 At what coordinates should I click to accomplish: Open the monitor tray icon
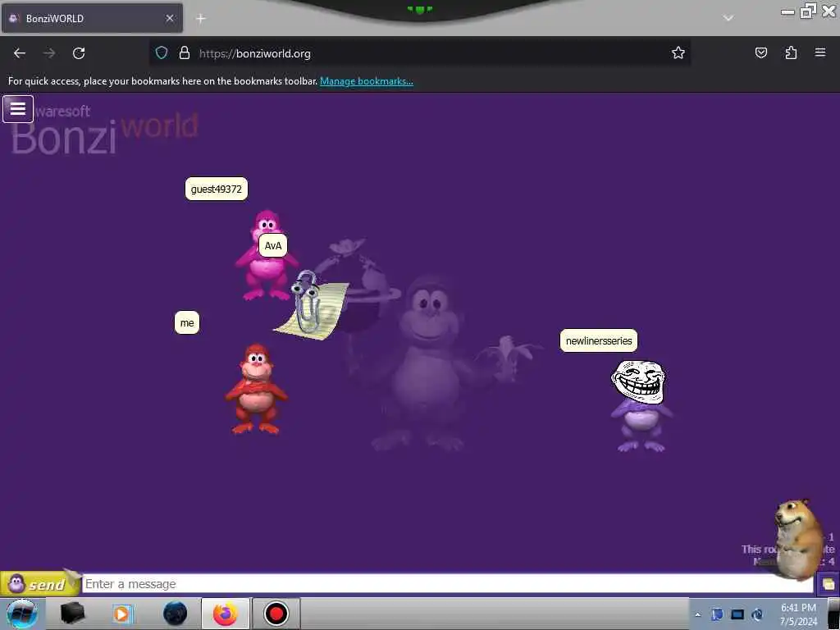tap(737, 614)
